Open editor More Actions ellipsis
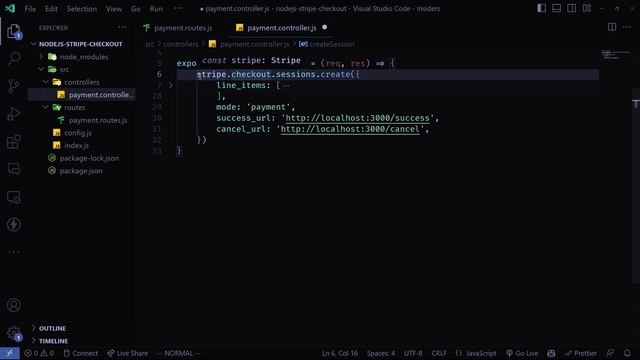 [627, 27]
